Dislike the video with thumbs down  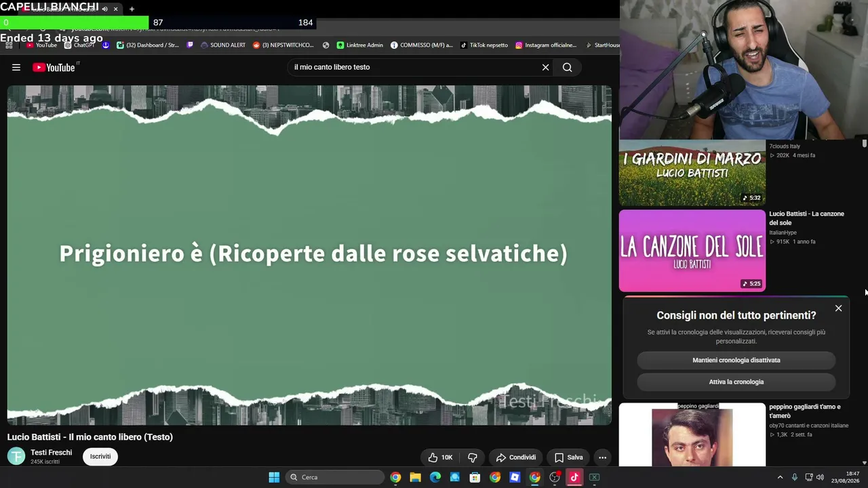473,457
